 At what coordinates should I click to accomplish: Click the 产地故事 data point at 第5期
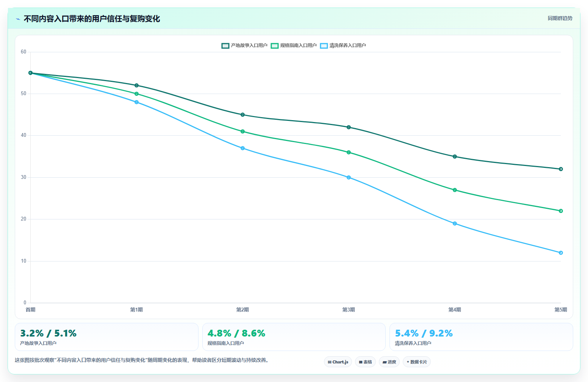(561, 169)
